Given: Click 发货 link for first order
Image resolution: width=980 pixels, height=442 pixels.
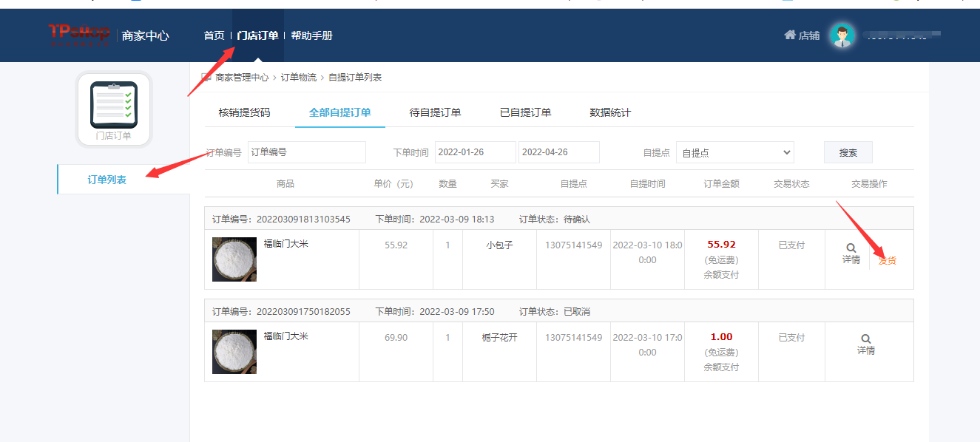Looking at the screenshot, I should tap(887, 260).
